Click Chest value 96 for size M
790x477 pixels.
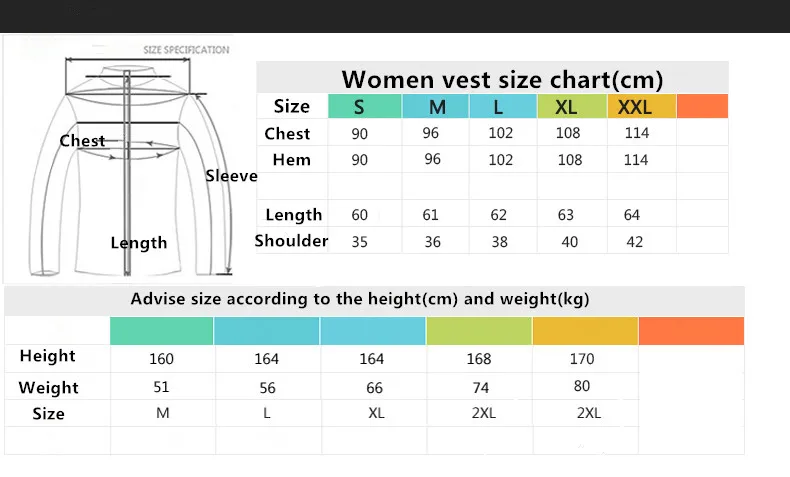pyautogui.click(x=431, y=133)
